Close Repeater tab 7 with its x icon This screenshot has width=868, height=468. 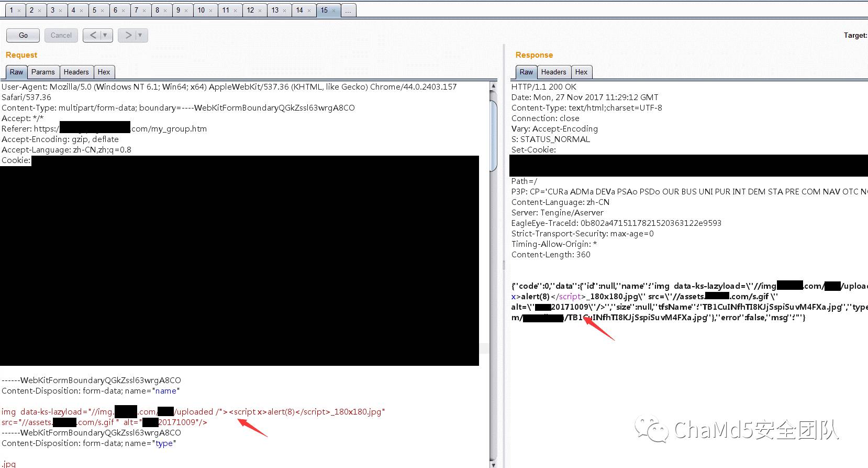(144, 10)
